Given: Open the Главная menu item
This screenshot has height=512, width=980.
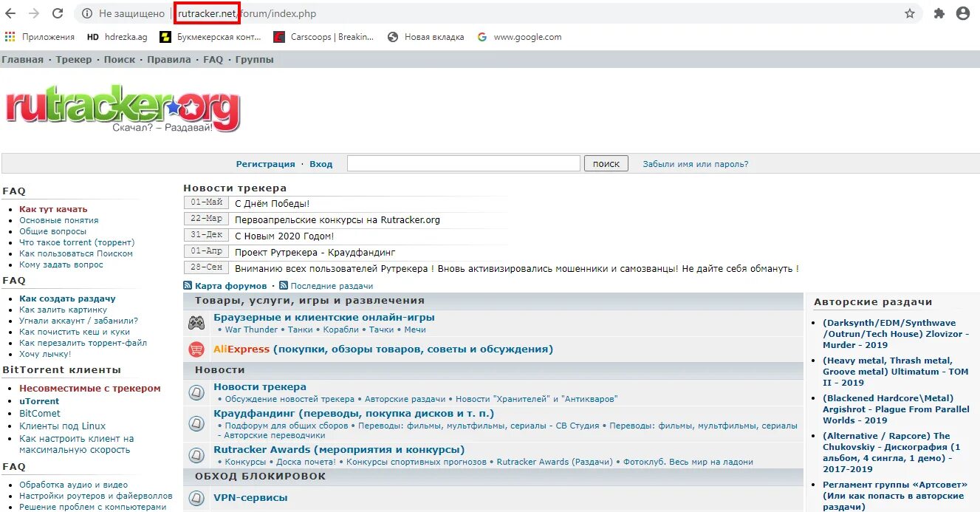Looking at the screenshot, I should pyautogui.click(x=22, y=60).
